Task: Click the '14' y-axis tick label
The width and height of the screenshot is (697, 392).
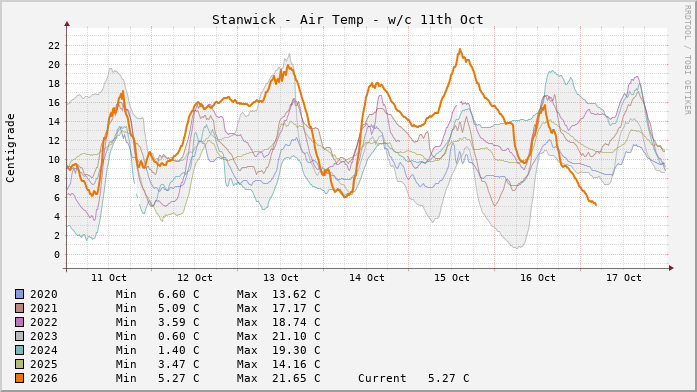Action: pos(54,122)
